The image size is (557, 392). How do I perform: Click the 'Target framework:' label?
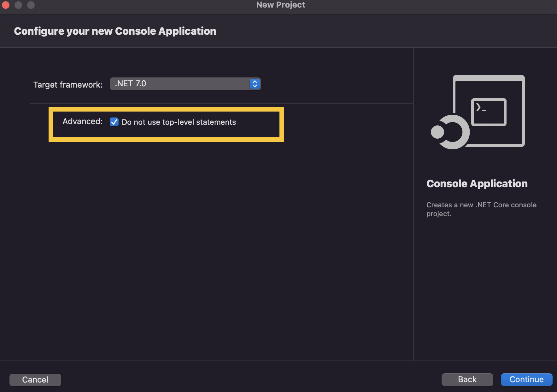tap(68, 85)
